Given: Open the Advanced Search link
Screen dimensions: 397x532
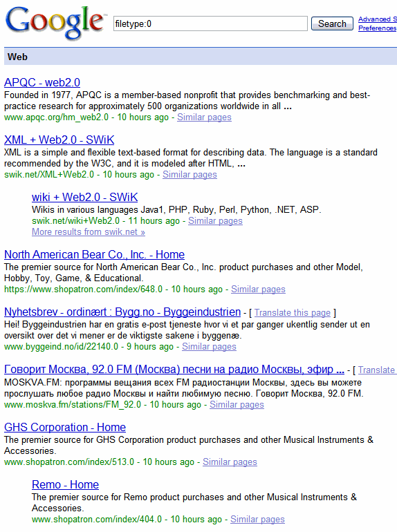Looking at the screenshot, I should point(378,19).
